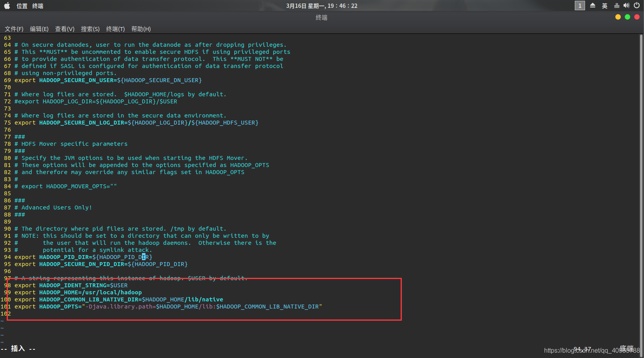This screenshot has height=358, width=644.
Task: Open the 搜索(S) menu
Action: coord(90,29)
